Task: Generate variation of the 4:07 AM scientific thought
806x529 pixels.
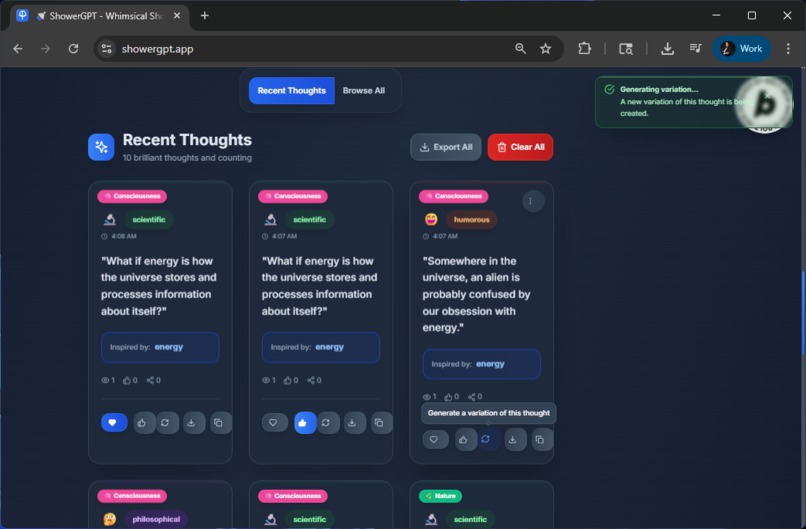Action: coord(326,423)
